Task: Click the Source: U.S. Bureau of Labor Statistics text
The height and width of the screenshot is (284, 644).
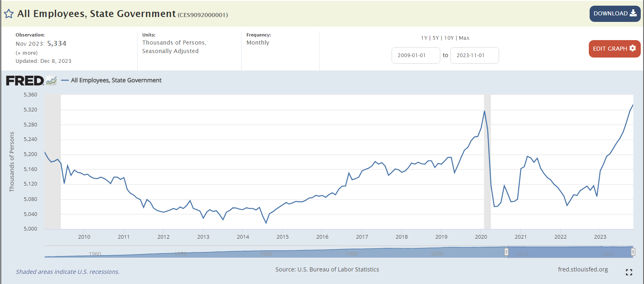Action: [327, 269]
